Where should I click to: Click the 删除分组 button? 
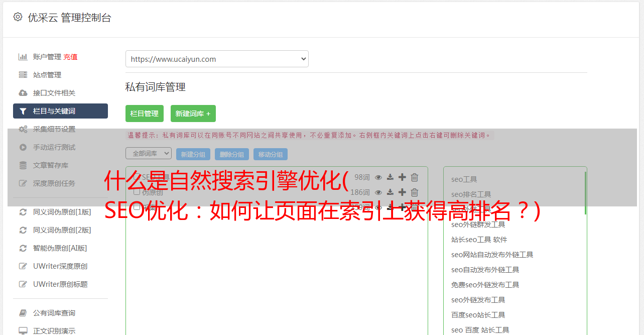(x=232, y=155)
